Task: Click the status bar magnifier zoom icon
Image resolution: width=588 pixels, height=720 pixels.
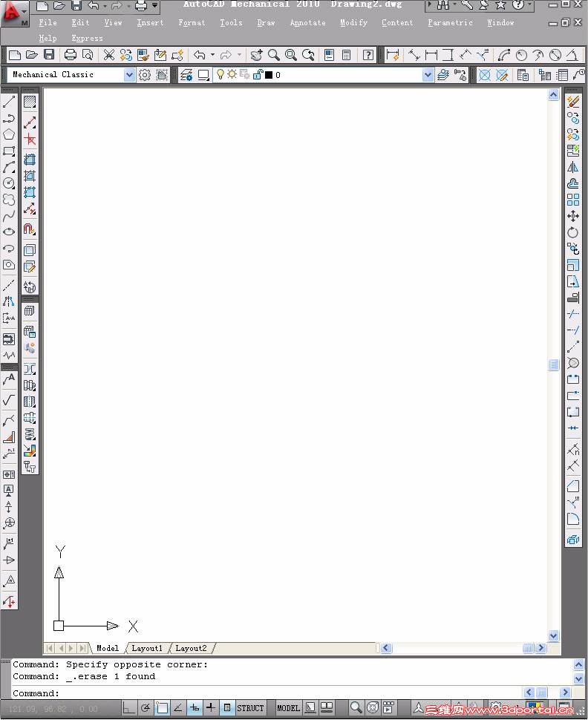Action: [x=356, y=707]
